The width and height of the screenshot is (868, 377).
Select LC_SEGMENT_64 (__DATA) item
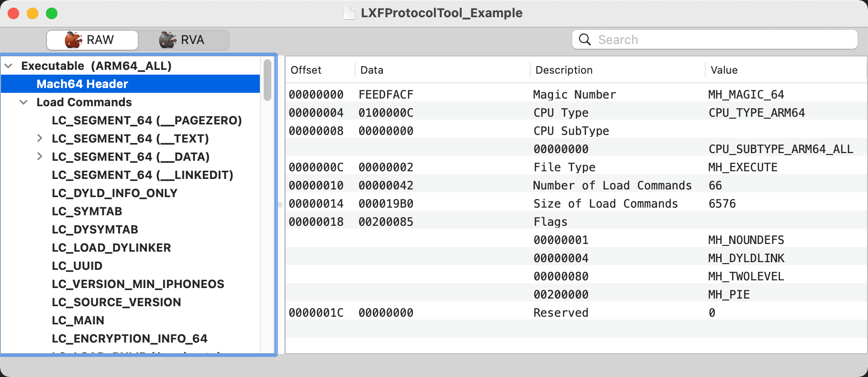pyautogui.click(x=131, y=157)
